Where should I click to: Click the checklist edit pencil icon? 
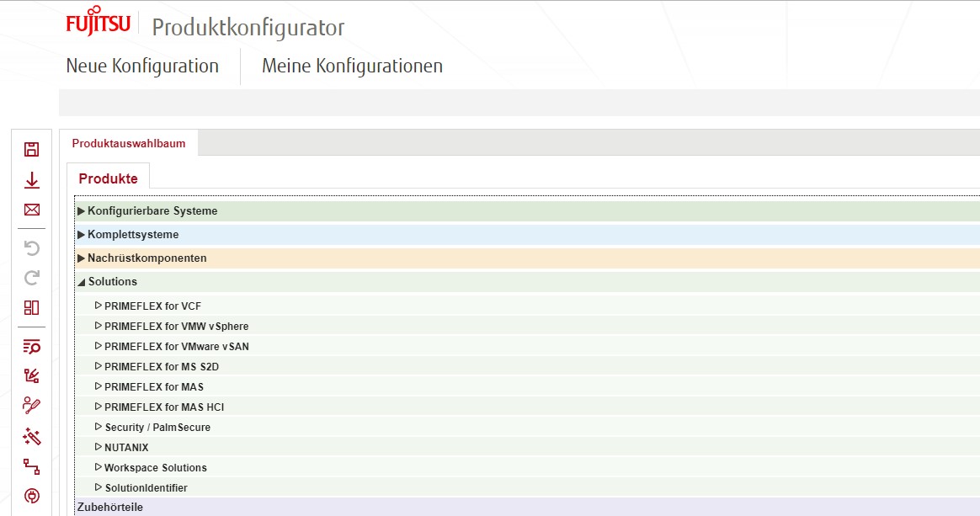coord(31,375)
